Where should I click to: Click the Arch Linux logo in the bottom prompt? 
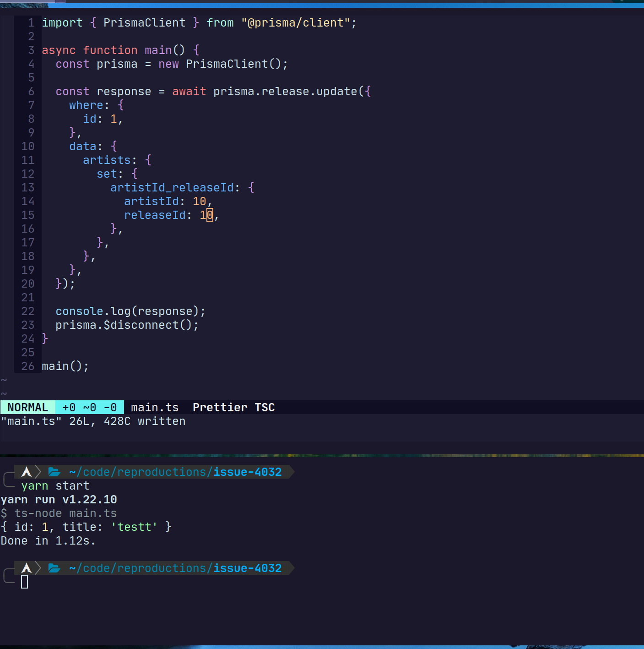(26, 568)
